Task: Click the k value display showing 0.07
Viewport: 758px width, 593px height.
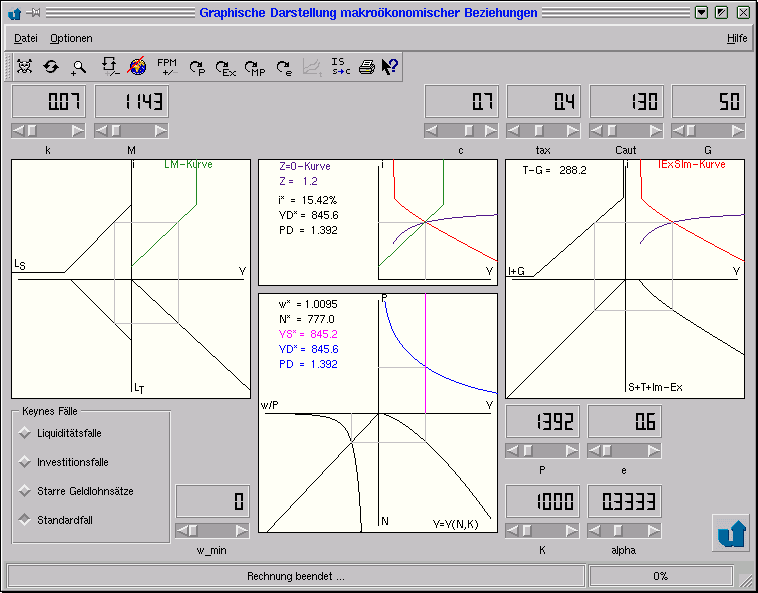Action: click(x=49, y=101)
